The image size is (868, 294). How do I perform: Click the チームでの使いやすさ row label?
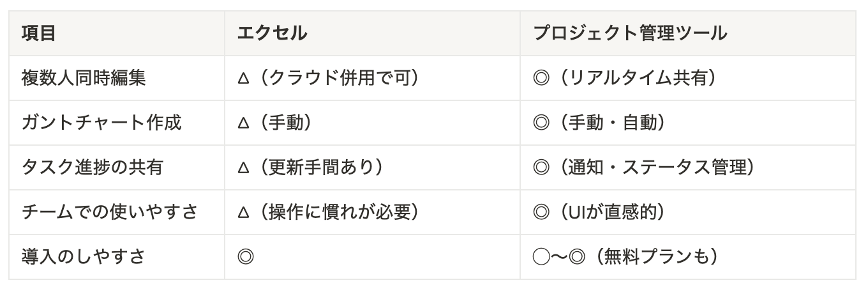point(117,212)
